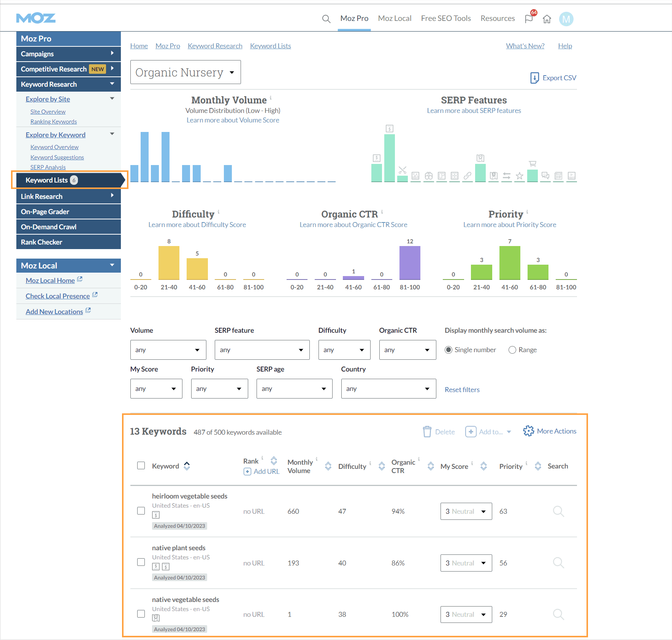Open Link Research in the sidebar
This screenshot has width=672, height=640.
pyautogui.click(x=68, y=197)
